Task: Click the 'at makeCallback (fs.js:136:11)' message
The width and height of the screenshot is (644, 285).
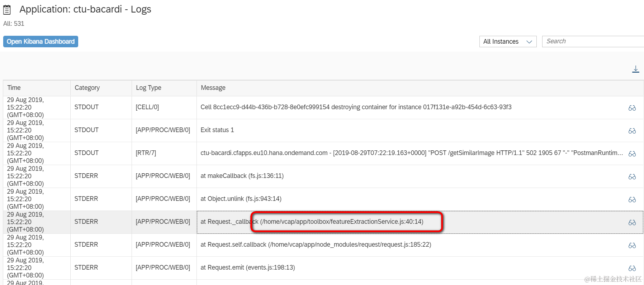Action: point(242,176)
